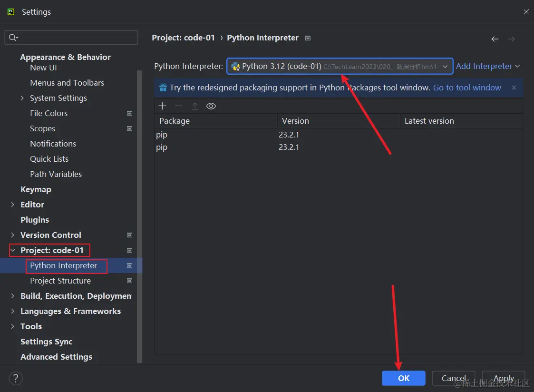Select the Plugins settings page
Image resolution: width=534 pixels, height=392 pixels.
pyautogui.click(x=35, y=220)
